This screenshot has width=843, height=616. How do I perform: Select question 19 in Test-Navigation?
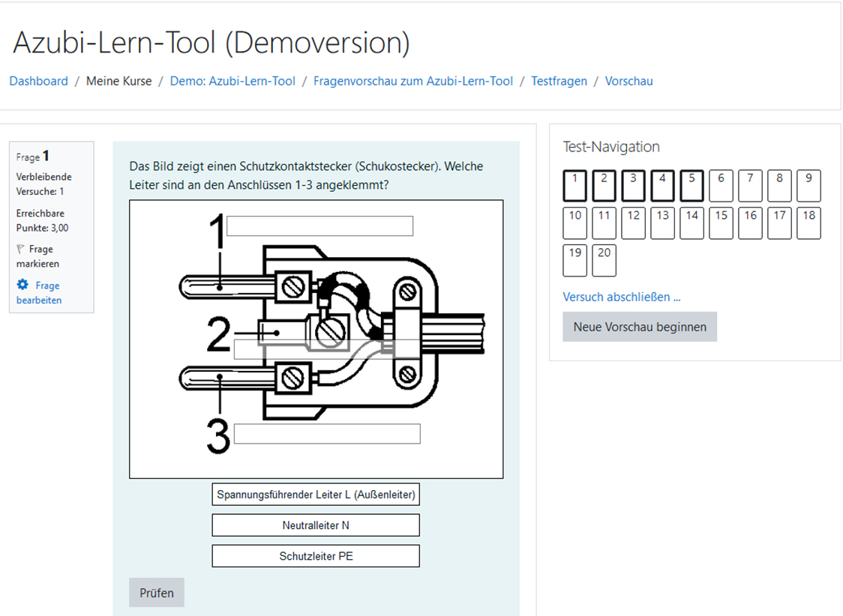[x=574, y=260]
